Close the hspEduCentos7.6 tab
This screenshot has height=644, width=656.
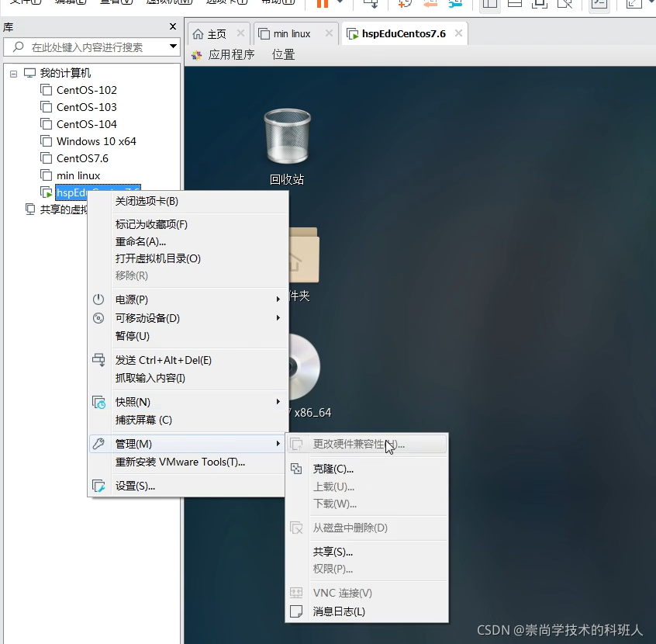(x=458, y=33)
